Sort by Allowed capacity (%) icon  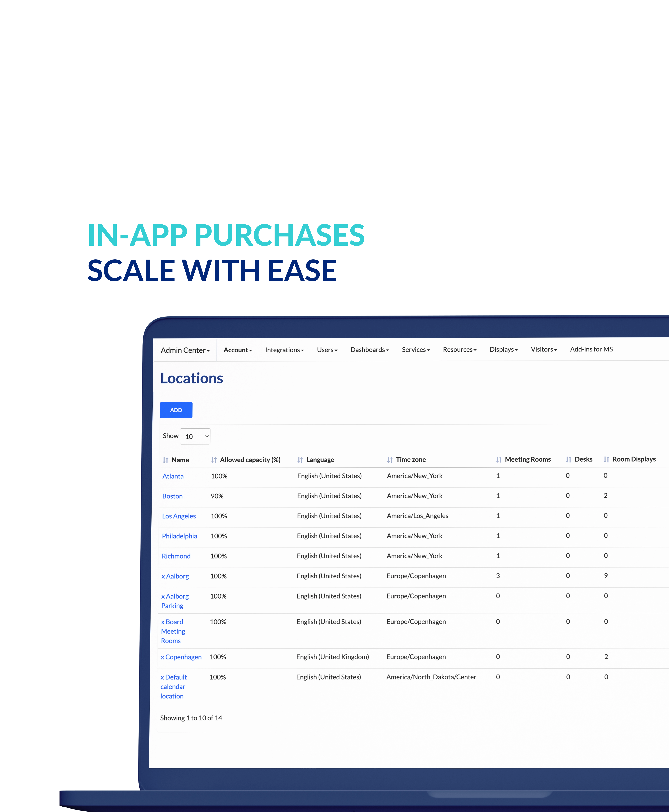pos(214,460)
